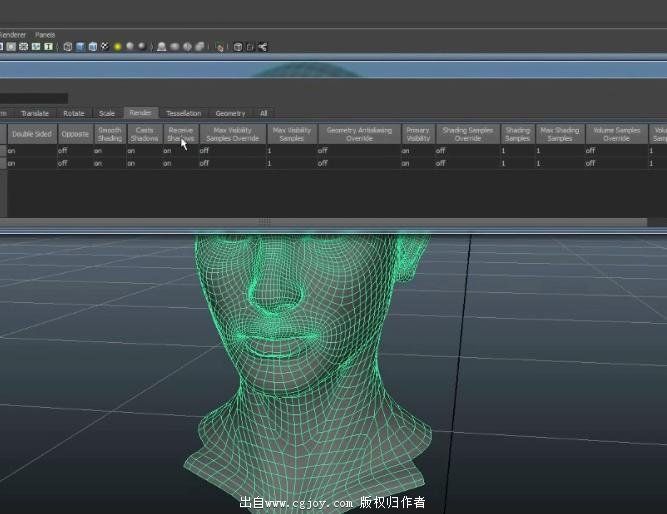Click the branching nodes icon in toolbar
Image resolution: width=667 pixels, height=514 pixels.
262,46
